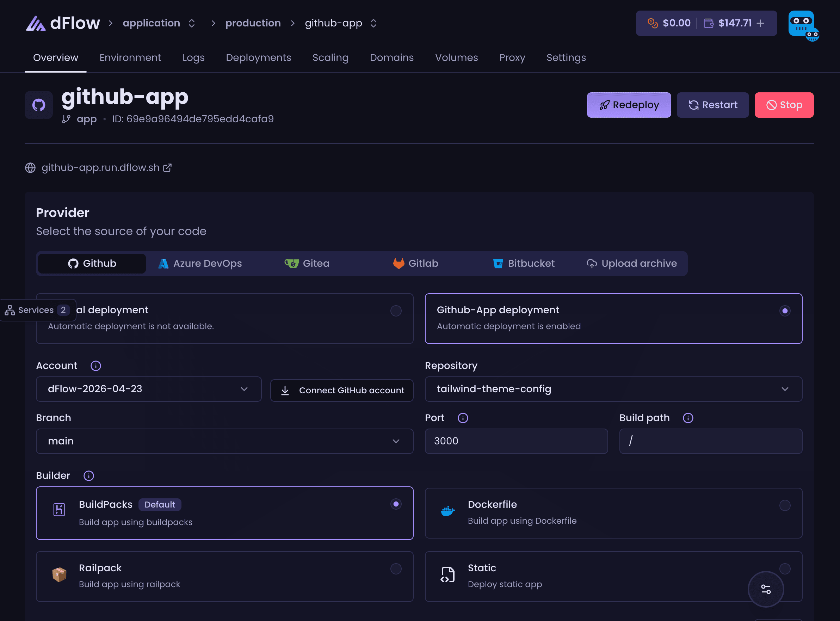
Task: Expand the github-app service switcher in breadcrumb
Action: 373,23
